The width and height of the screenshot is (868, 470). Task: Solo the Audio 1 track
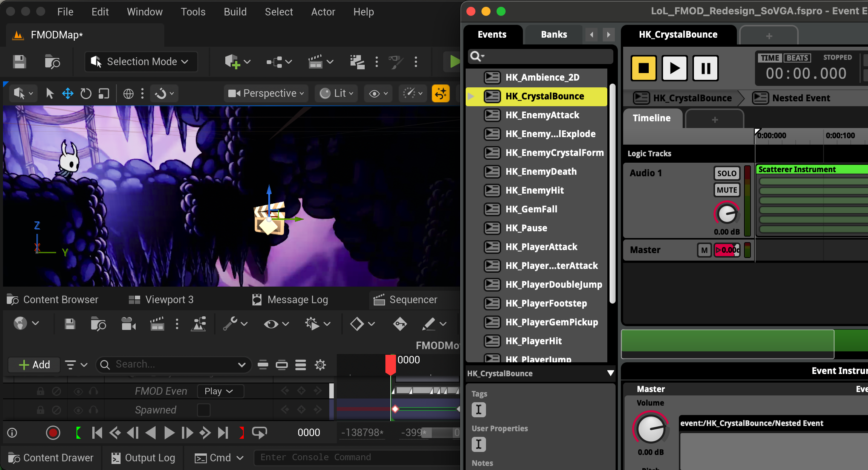click(727, 173)
